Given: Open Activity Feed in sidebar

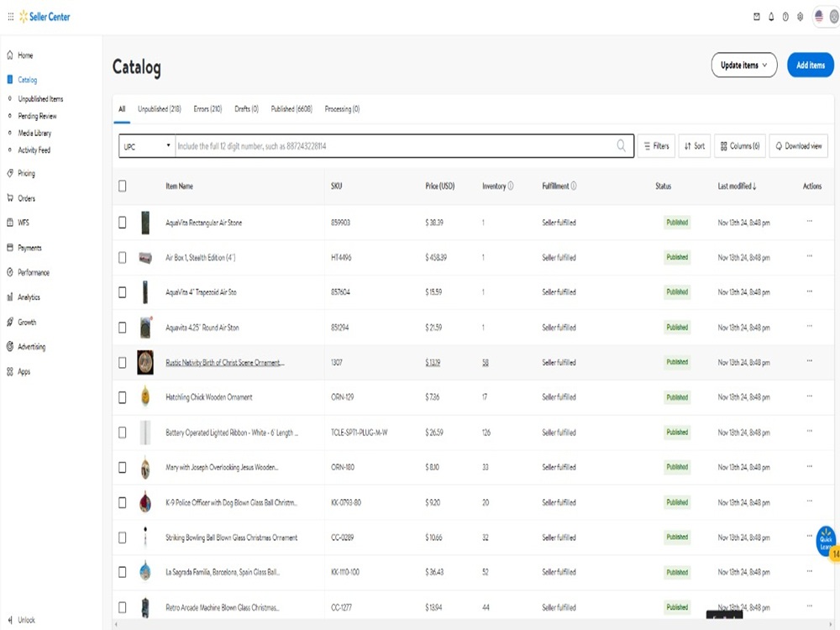Looking at the screenshot, I should (x=34, y=150).
